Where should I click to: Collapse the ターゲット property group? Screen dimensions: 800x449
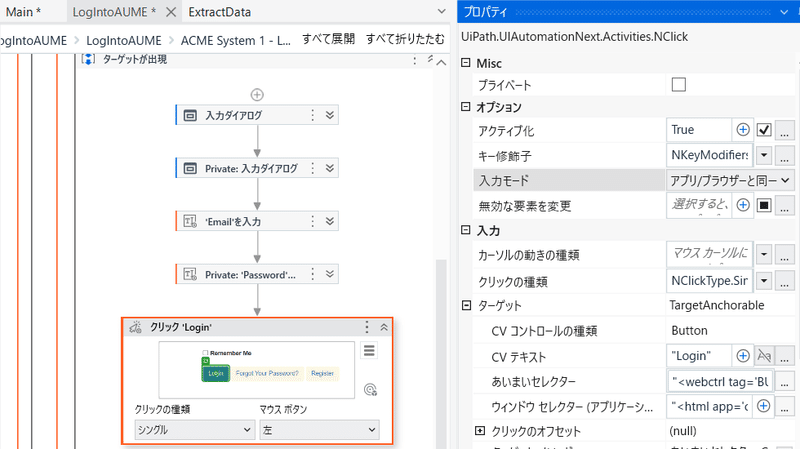465,305
